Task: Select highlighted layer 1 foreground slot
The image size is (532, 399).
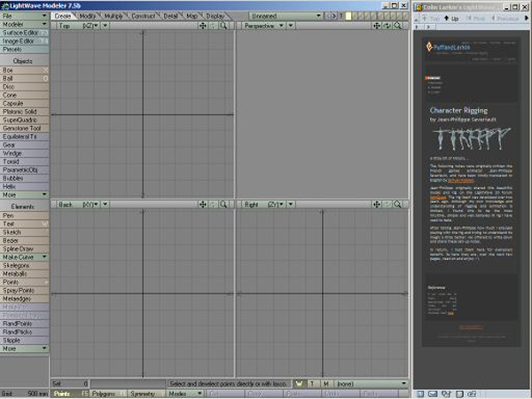Action: click(348, 16)
